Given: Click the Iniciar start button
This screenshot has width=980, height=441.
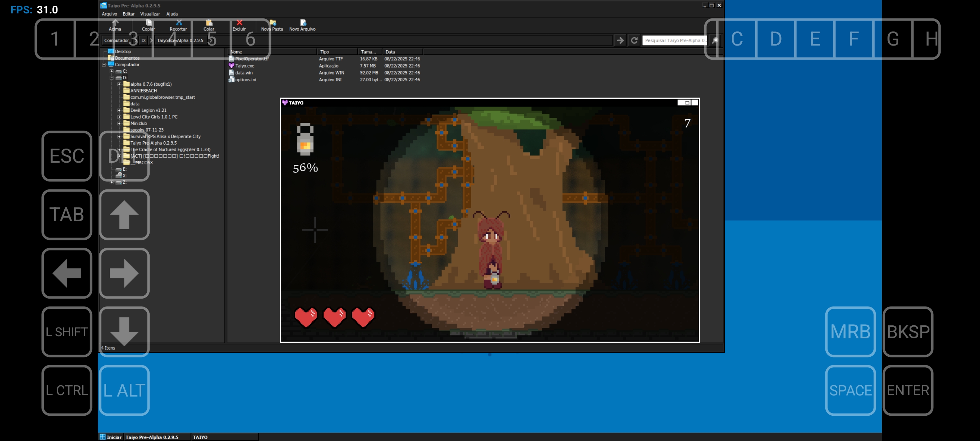Looking at the screenshot, I should [110, 437].
